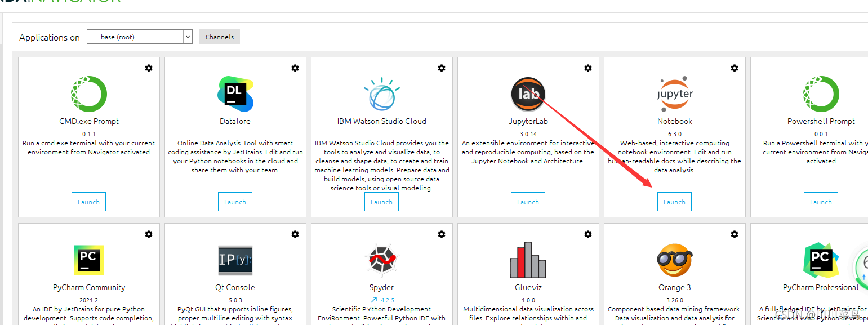
Task: Click the JupyterLab application icon
Action: (528, 94)
